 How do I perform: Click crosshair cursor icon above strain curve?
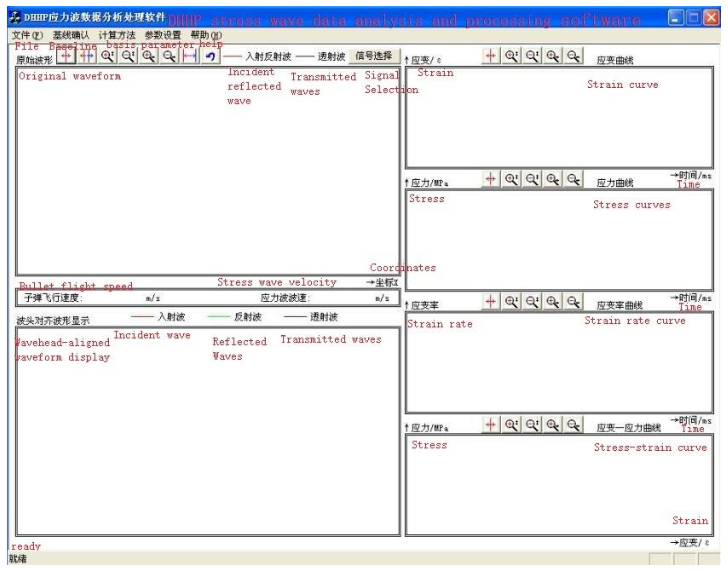pos(491,55)
